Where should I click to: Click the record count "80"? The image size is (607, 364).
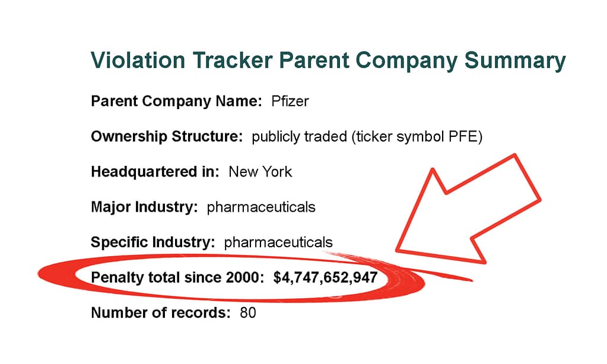click(248, 312)
